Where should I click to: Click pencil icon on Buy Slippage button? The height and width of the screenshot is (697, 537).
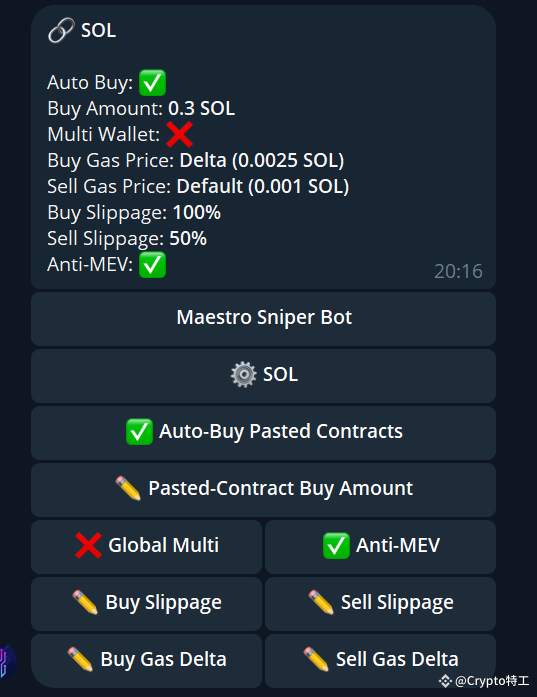coord(85,602)
